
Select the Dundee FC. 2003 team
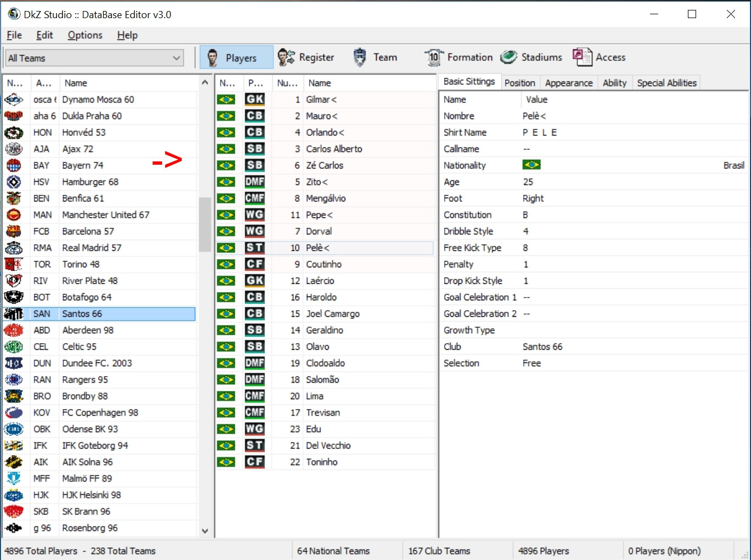pos(97,363)
